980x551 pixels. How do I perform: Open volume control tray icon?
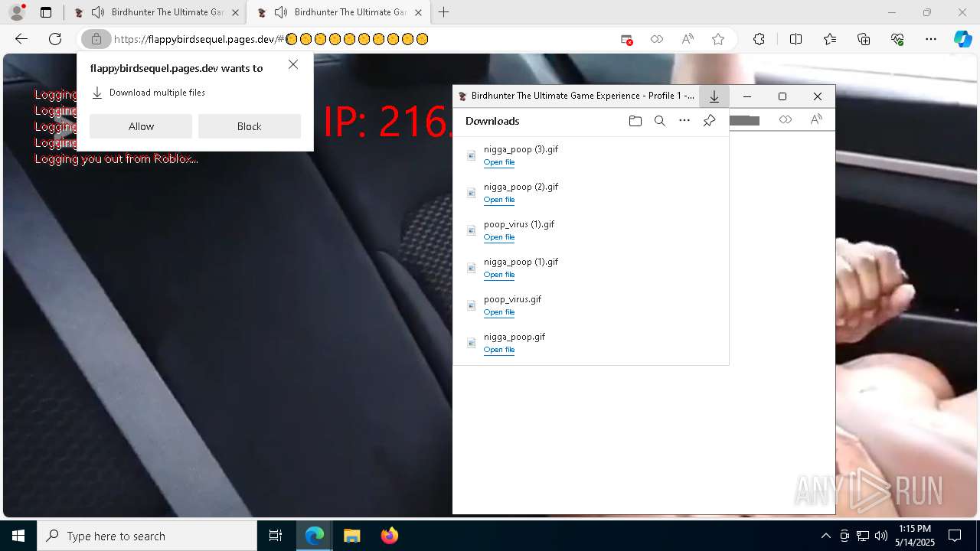click(x=881, y=536)
